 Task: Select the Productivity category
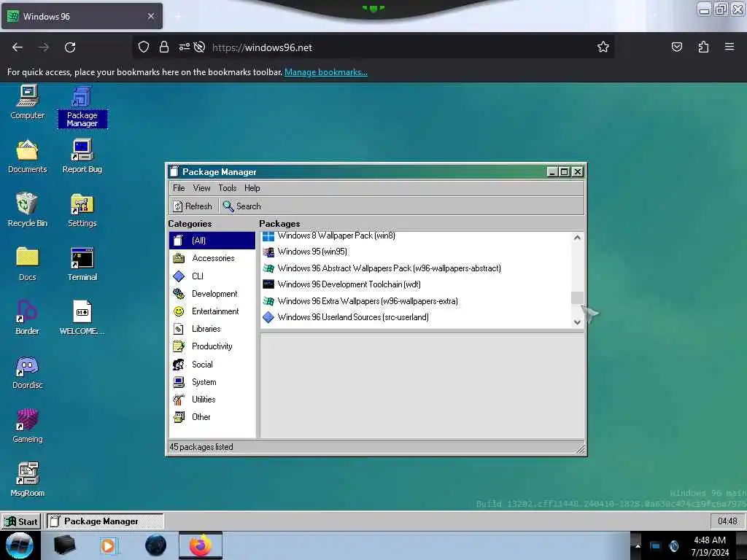(212, 346)
